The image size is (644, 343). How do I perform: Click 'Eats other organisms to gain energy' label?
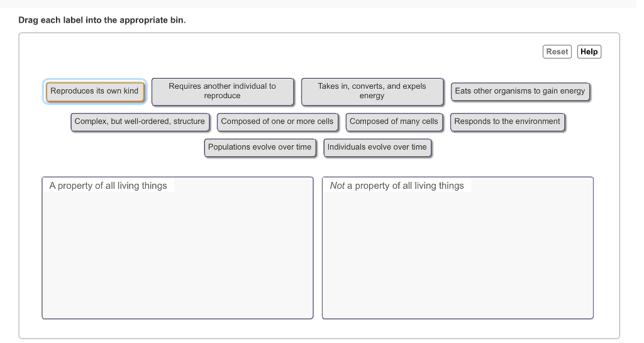tap(519, 91)
